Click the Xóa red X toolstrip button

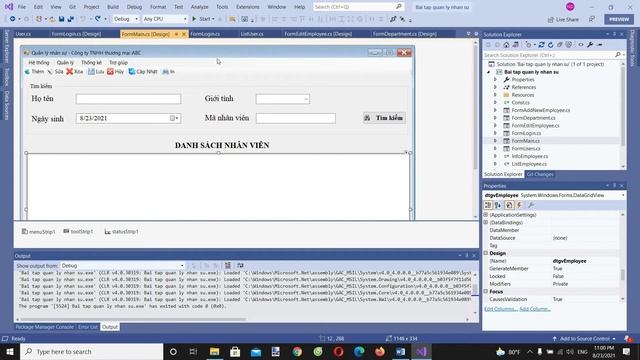[75, 71]
